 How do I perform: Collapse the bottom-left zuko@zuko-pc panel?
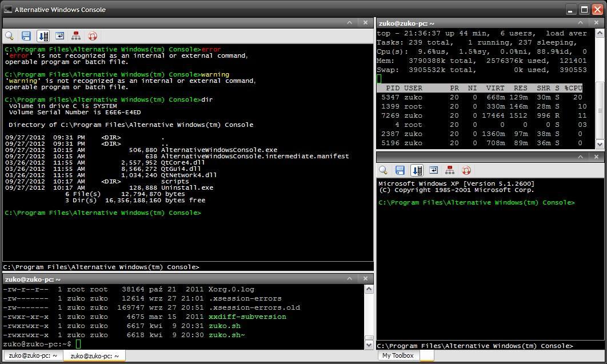coord(350,279)
